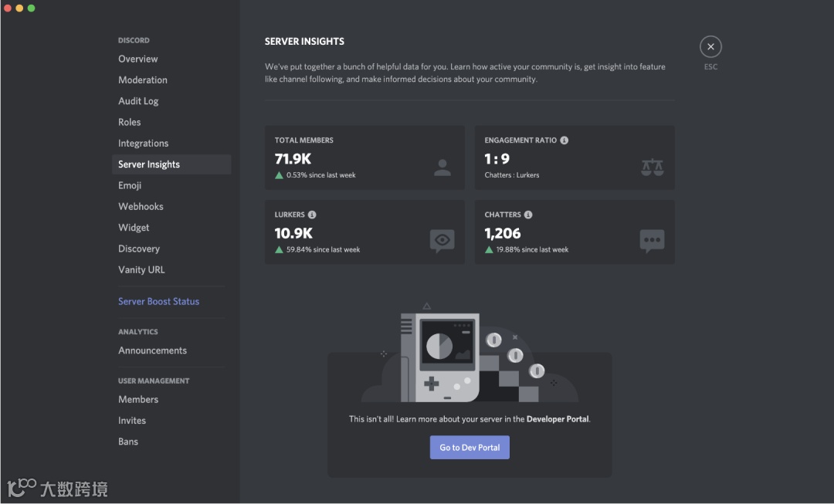This screenshot has height=504, width=834.
Task: Click the person icon in Total Members card
Action: [x=442, y=167]
